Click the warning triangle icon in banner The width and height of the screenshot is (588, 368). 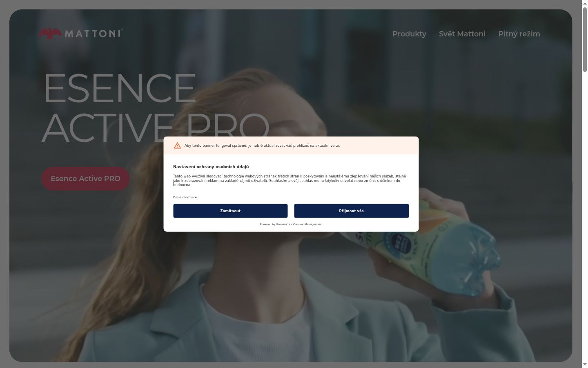coord(177,146)
